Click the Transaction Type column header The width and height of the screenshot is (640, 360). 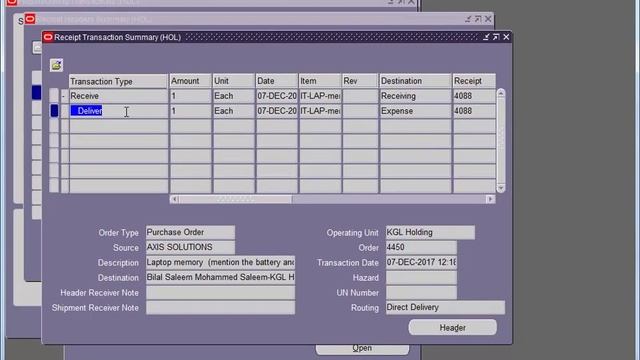[x=118, y=81]
